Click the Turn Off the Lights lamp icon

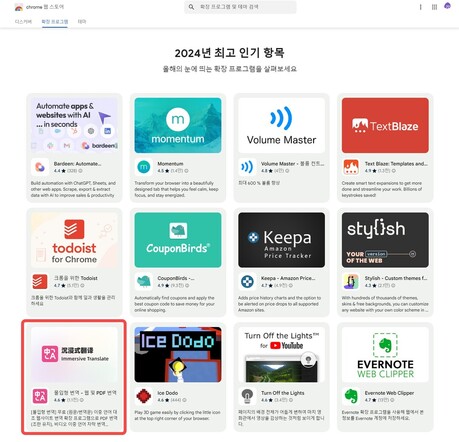coord(247,396)
